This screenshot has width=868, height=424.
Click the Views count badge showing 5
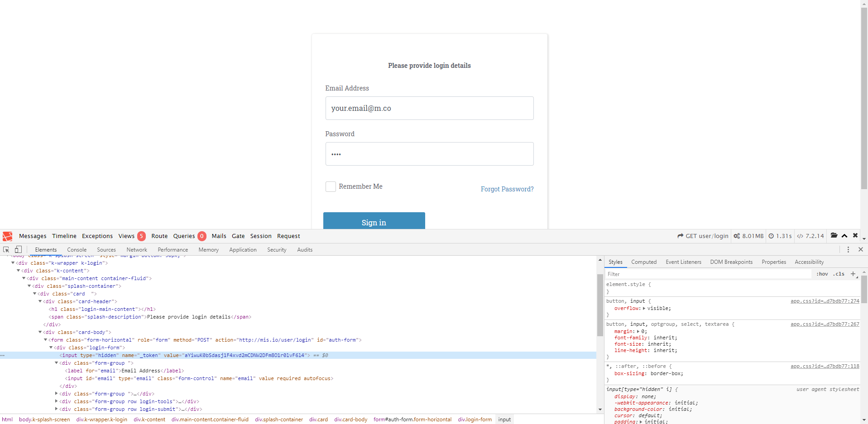click(x=141, y=236)
